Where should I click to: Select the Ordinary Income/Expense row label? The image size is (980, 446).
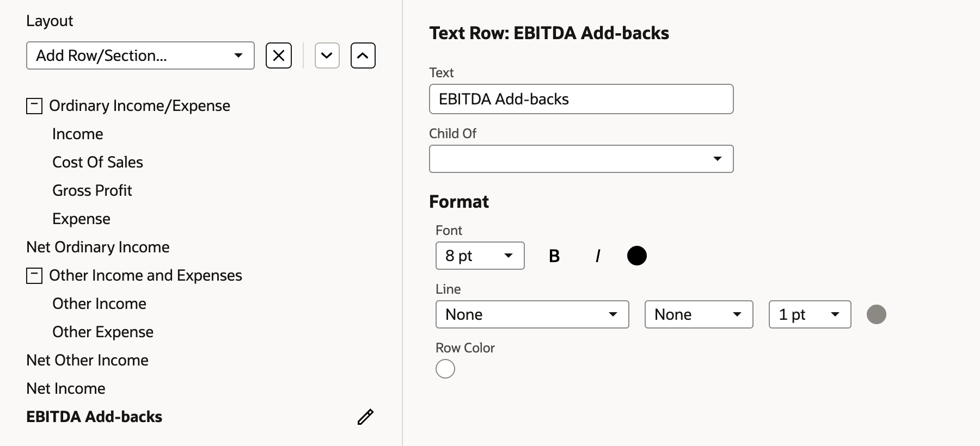tap(139, 106)
